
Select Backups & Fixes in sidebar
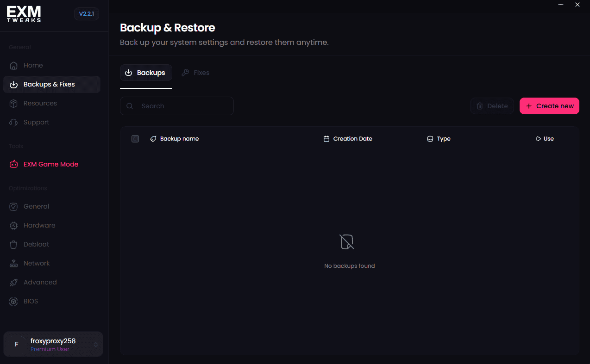[52, 84]
